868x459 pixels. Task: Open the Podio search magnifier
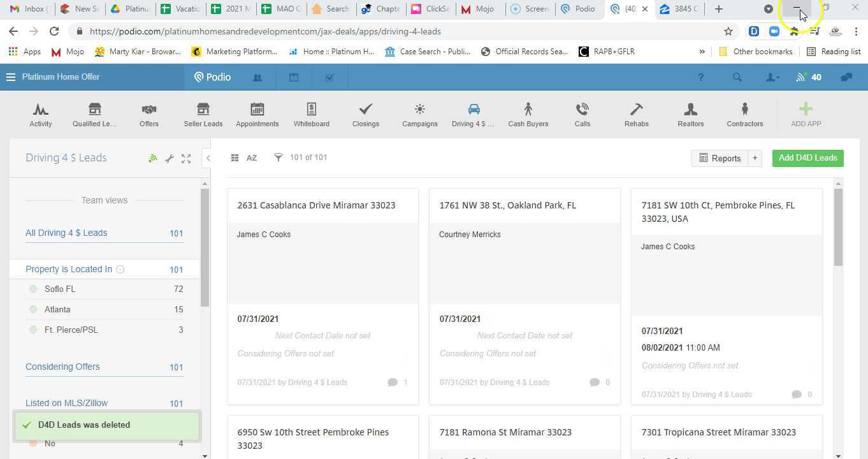[737, 77]
